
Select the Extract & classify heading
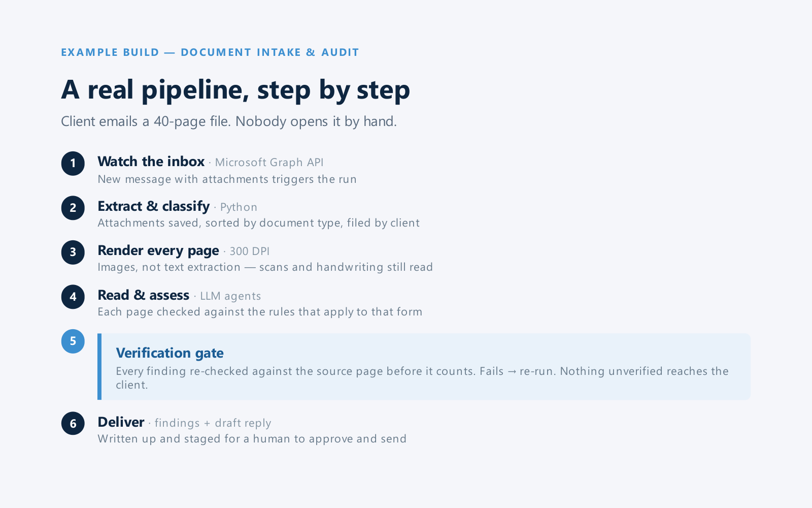tap(154, 206)
